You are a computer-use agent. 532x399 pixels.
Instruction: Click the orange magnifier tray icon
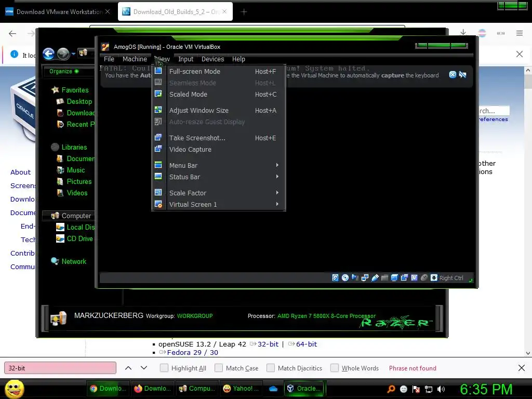point(391,389)
